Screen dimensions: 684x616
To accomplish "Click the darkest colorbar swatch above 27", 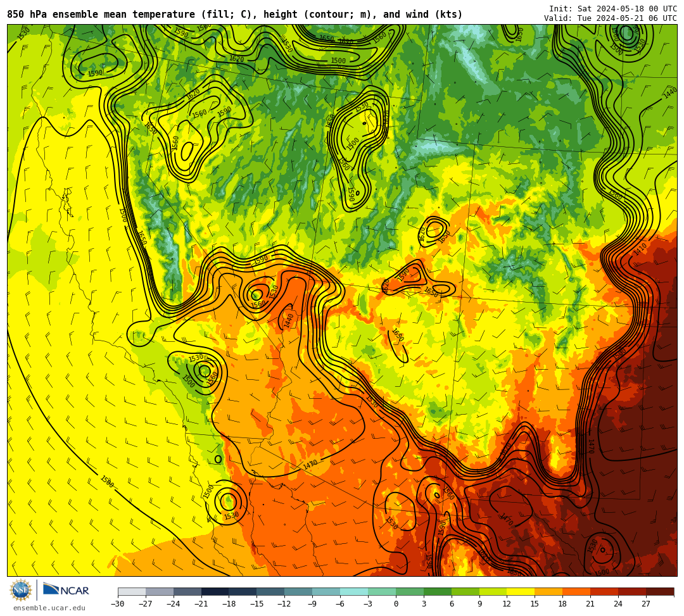I will (660, 591).
